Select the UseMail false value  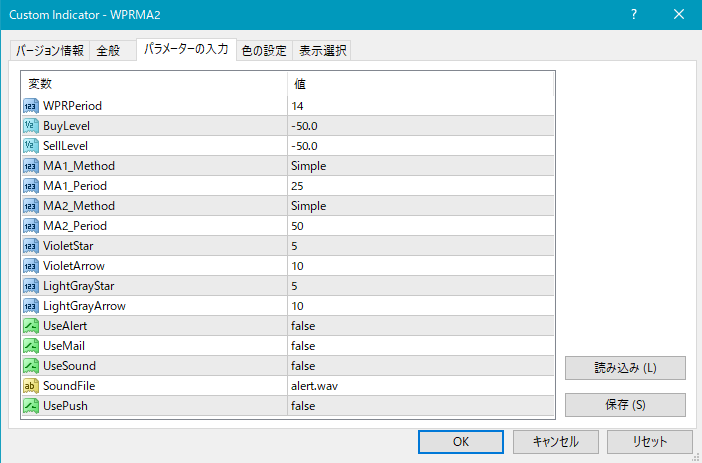tap(303, 346)
